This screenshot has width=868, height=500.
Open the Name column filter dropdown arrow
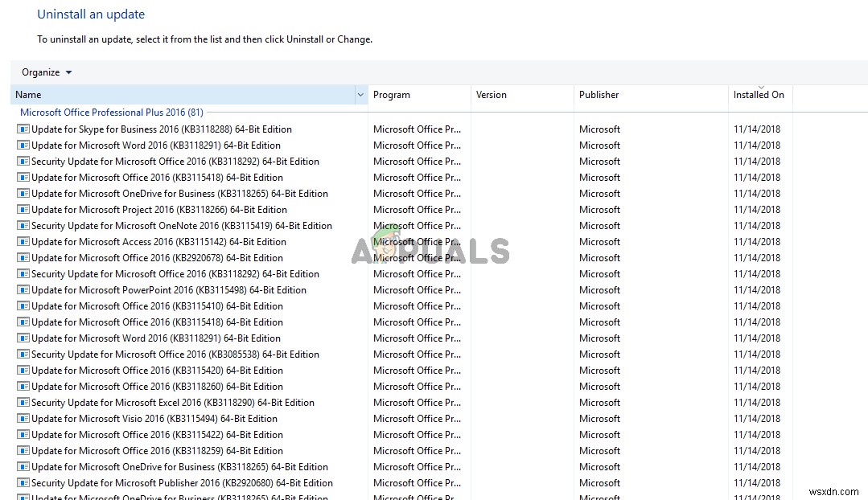(360, 95)
